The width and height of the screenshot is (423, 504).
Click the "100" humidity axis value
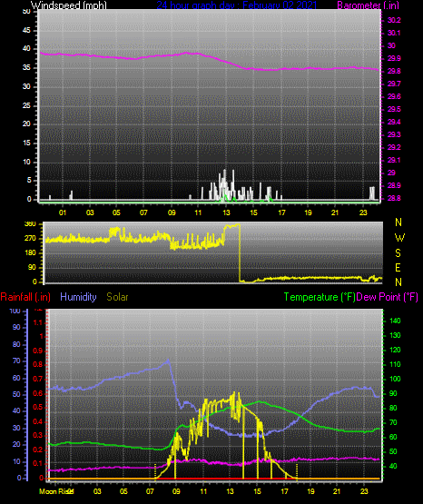click(x=15, y=311)
